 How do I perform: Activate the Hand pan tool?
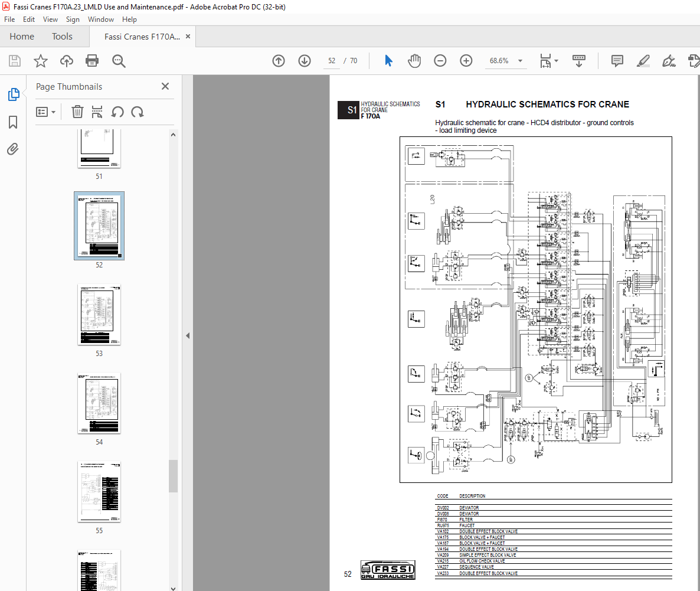[x=414, y=61]
